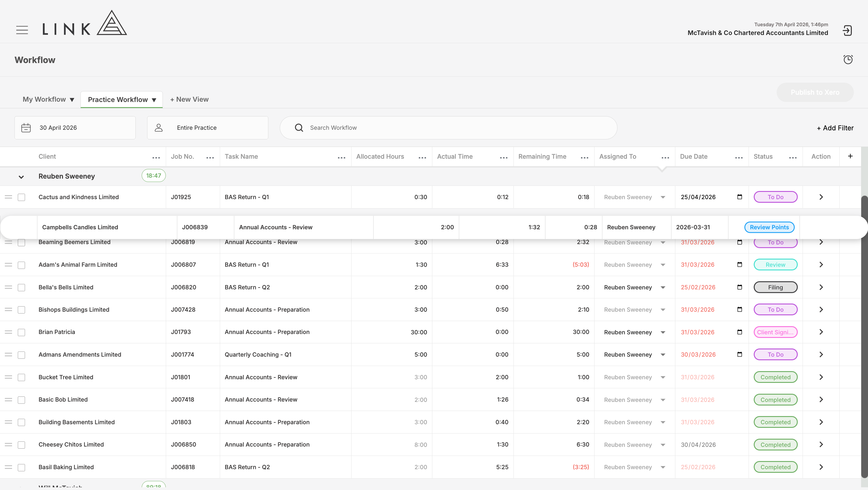868x490 pixels.
Task: Open Client column options ellipsis
Action: click(x=156, y=157)
